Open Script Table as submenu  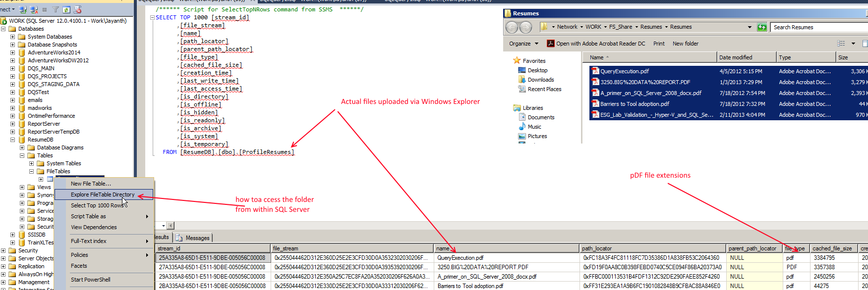(x=104, y=216)
